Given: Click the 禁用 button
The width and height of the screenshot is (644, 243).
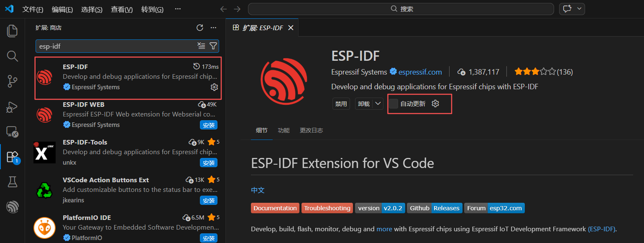Looking at the screenshot, I should click(x=341, y=104).
